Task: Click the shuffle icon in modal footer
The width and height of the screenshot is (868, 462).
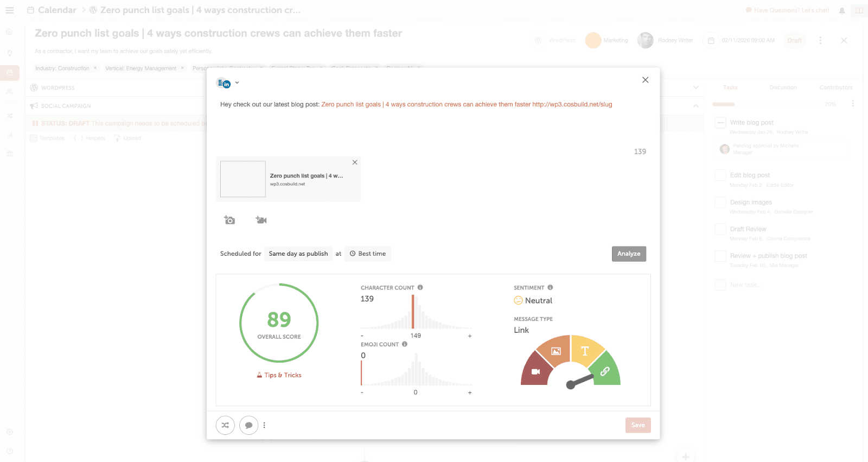Action: [225, 425]
